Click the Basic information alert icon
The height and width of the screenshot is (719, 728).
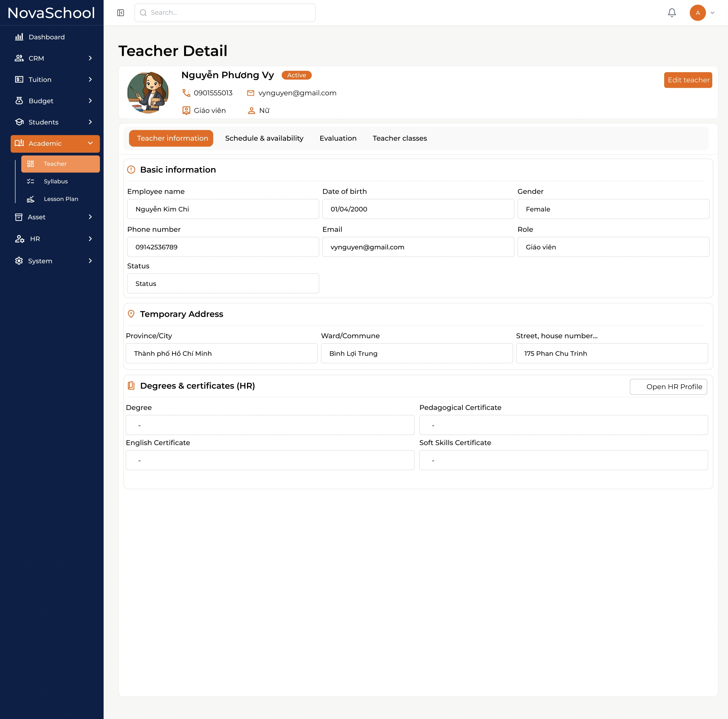click(x=131, y=170)
